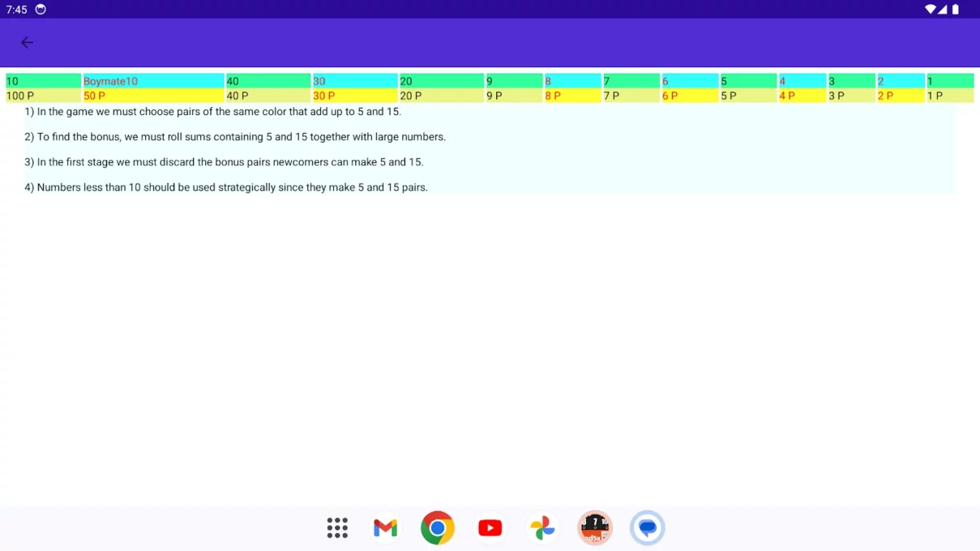Image resolution: width=980 pixels, height=551 pixels.
Task: Select the yellow "8 P" points cell
Action: [572, 96]
